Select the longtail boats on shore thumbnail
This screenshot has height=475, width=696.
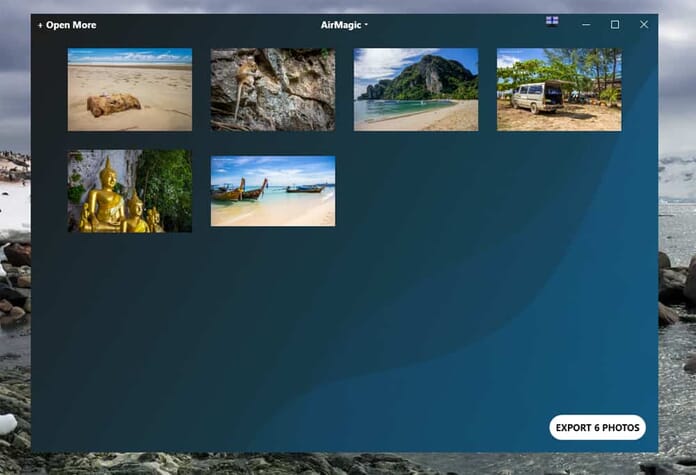click(x=273, y=191)
